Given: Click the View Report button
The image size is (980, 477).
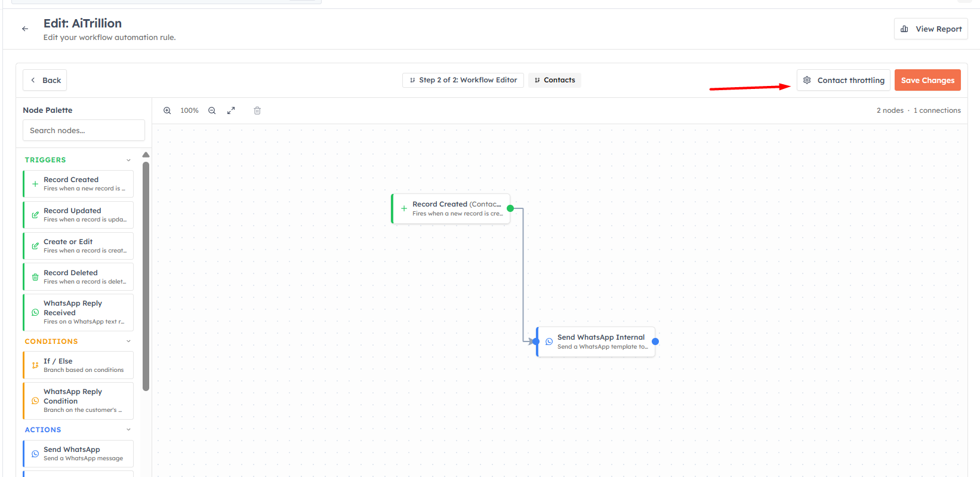Looking at the screenshot, I should [930, 29].
